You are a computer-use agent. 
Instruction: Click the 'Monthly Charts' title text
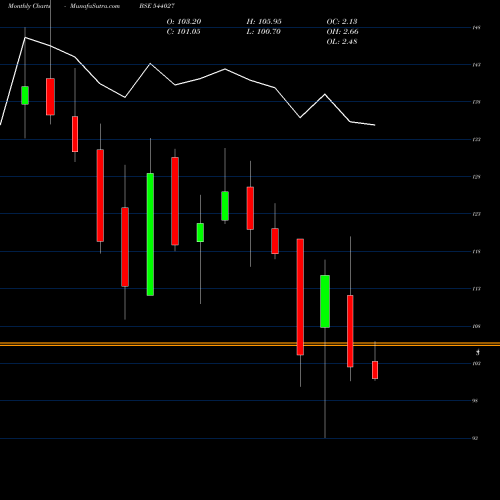click(x=29, y=6)
